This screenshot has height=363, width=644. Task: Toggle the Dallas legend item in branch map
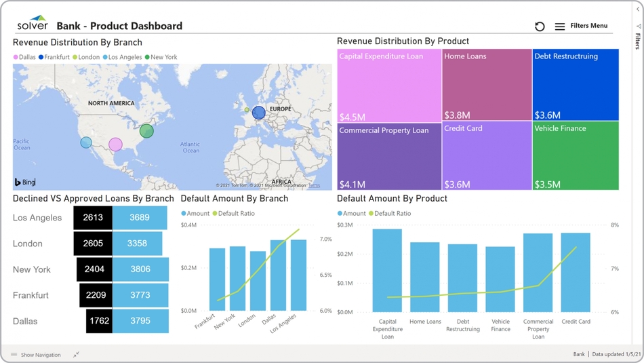(24, 57)
